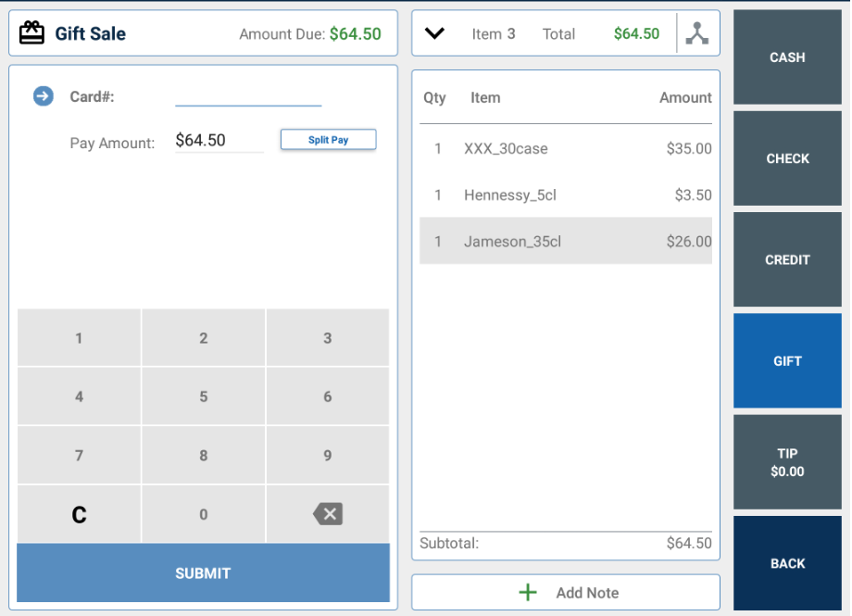This screenshot has height=616, width=852.
Task: Select the CHECK payment tab
Action: pyautogui.click(x=787, y=158)
